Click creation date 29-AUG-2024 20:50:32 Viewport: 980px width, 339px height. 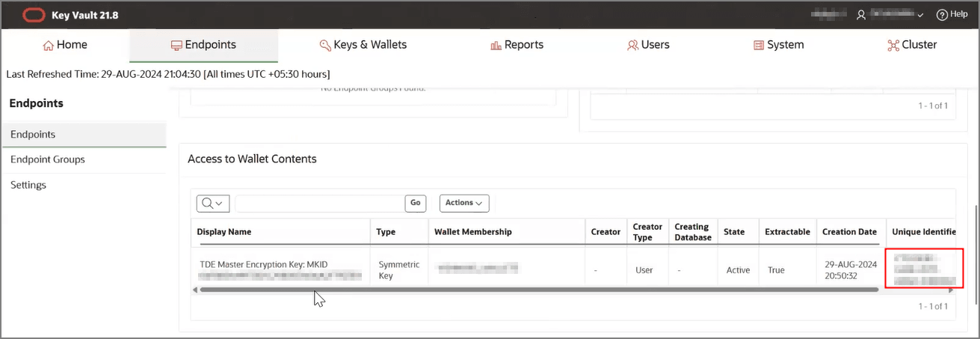point(849,270)
